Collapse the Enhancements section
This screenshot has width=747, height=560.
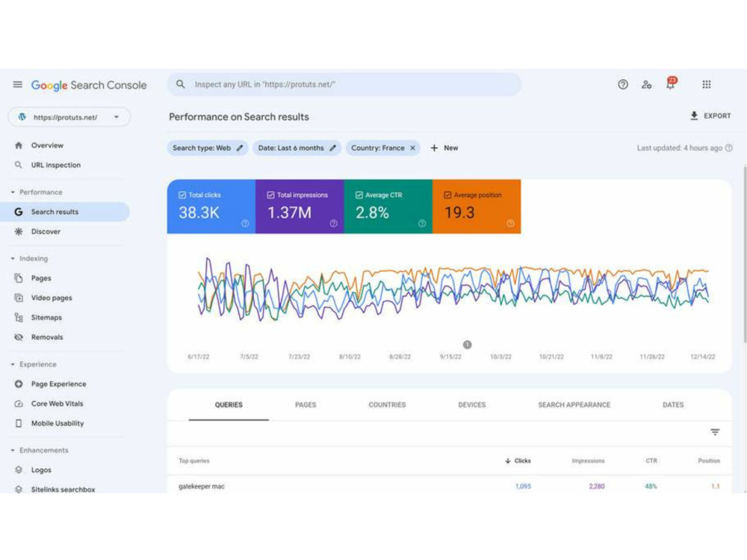coord(13,450)
